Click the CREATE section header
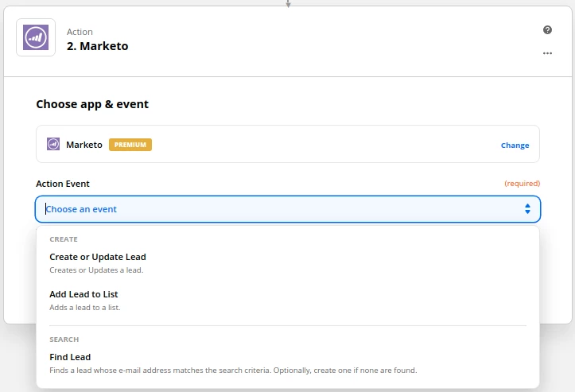The image size is (575, 392). tap(64, 239)
